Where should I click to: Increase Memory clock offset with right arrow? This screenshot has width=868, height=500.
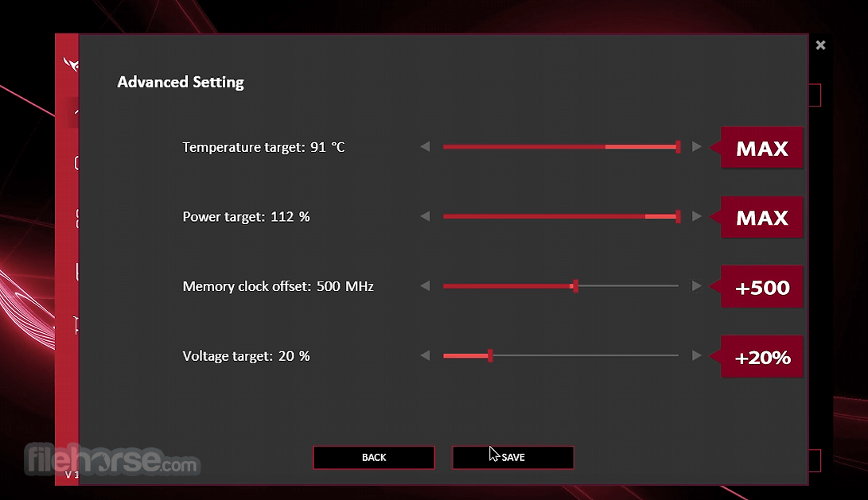[696, 286]
